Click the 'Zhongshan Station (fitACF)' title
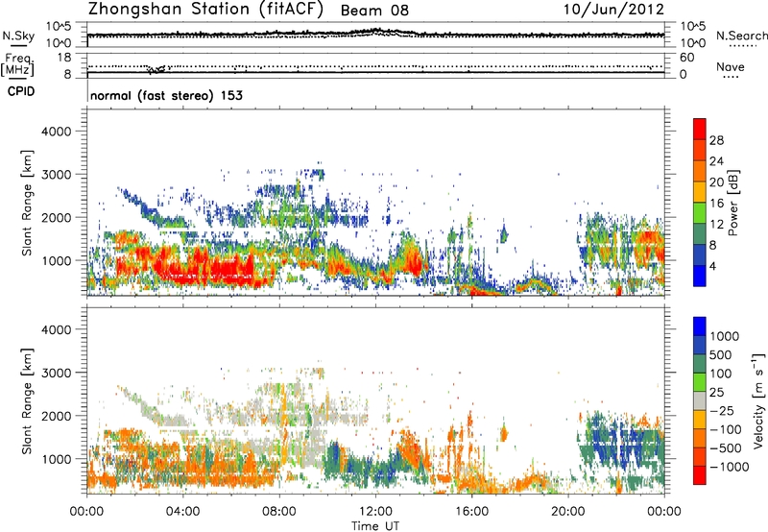The height and width of the screenshot is (532, 768). pos(205,10)
